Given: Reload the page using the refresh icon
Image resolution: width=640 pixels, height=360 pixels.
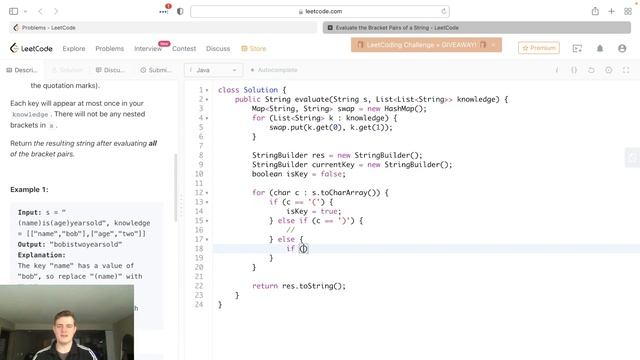Looking at the screenshot, I should pos(444,11).
